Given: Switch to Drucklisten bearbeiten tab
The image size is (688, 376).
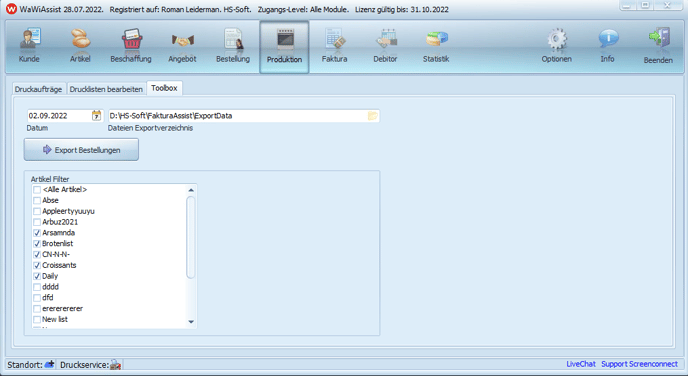Looking at the screenshot, I should [x=106, y=89].
